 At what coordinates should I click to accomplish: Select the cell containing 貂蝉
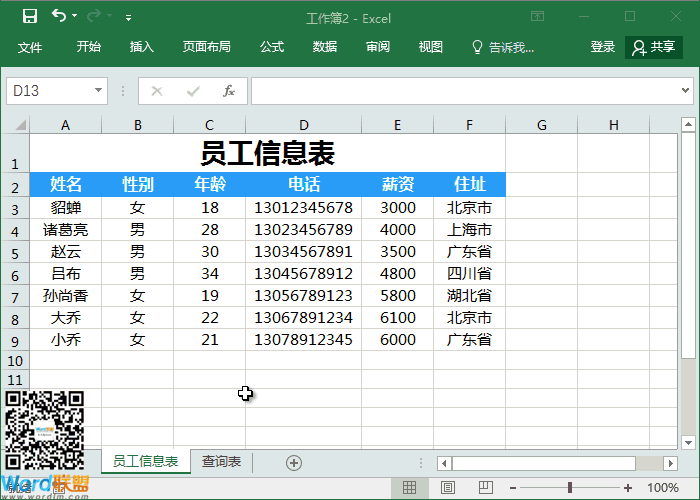click(66, 208)
